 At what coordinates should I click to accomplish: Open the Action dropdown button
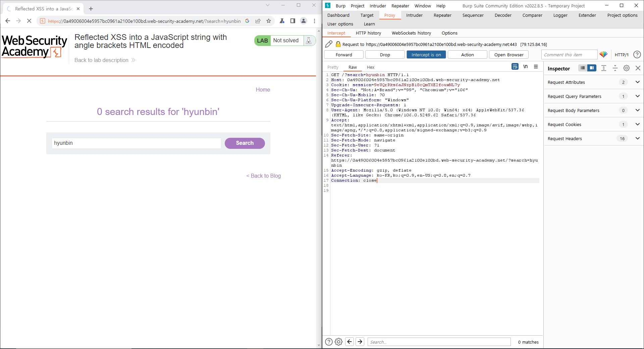point(467,55)
